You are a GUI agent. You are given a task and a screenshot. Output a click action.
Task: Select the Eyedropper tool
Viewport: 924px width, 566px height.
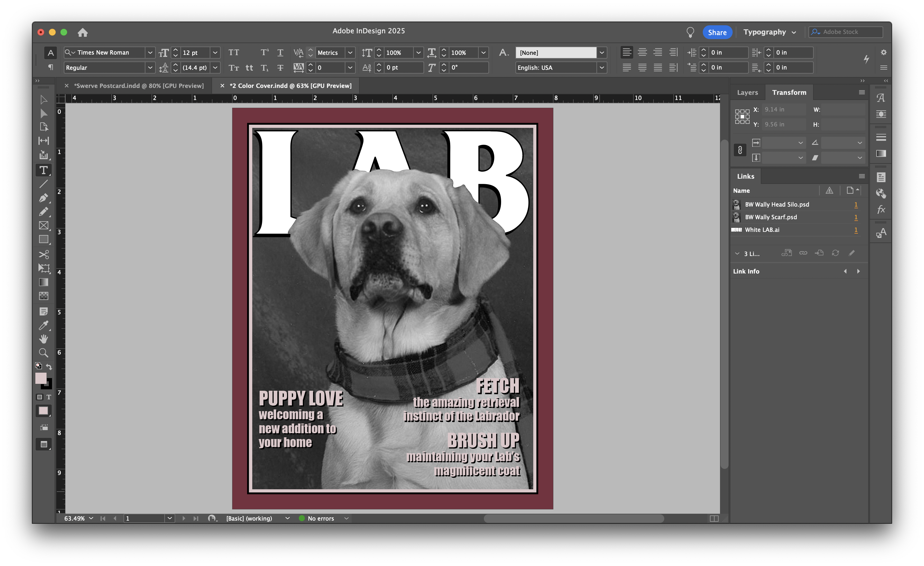pyautogui.click(x=43, y=325)
